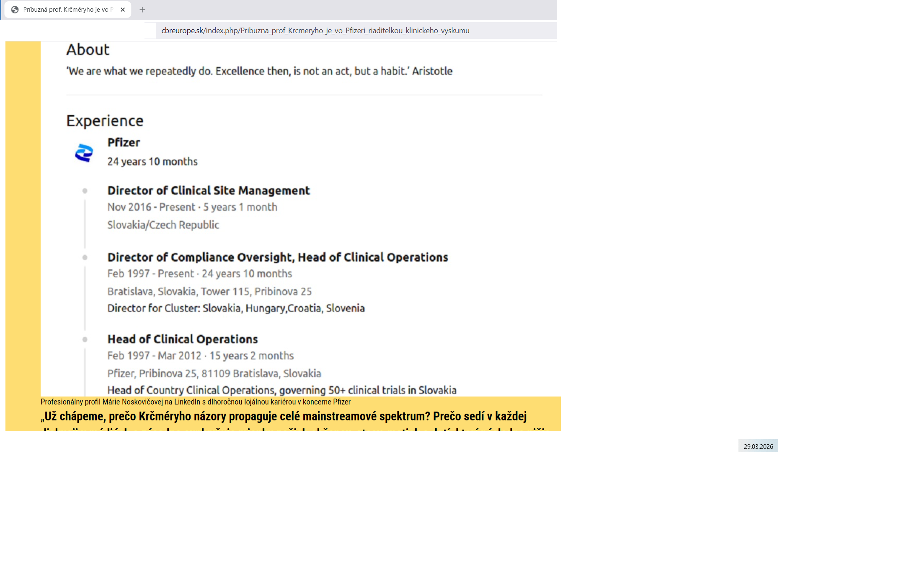
Task: Click the globe favicon in the browser tab
Action: coord(15,10)
